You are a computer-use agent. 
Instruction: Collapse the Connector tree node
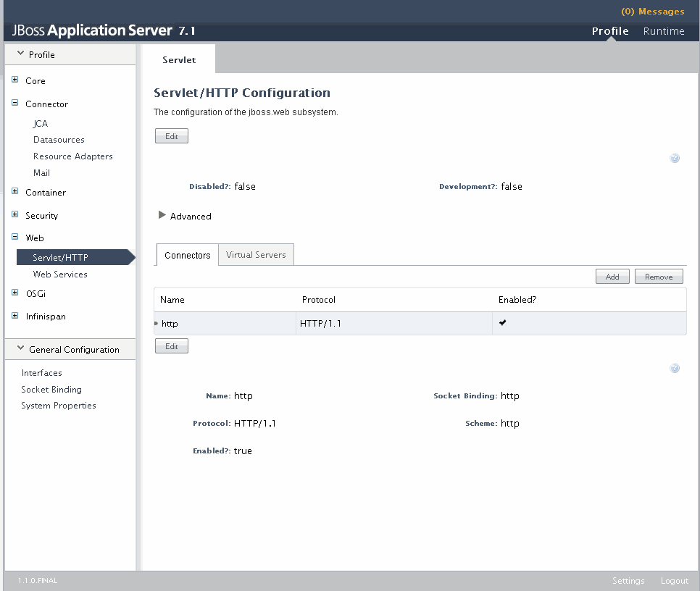pyautogui.click(x=14, y=103)
